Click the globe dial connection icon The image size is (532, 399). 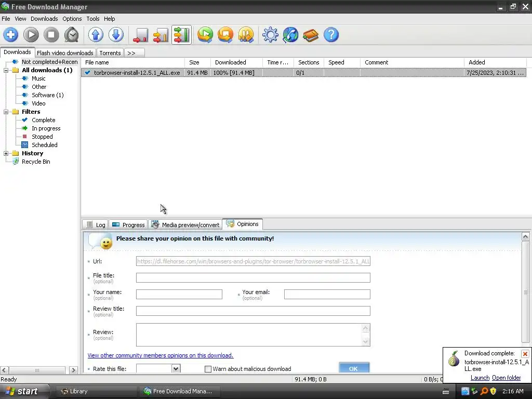point(290,35)
